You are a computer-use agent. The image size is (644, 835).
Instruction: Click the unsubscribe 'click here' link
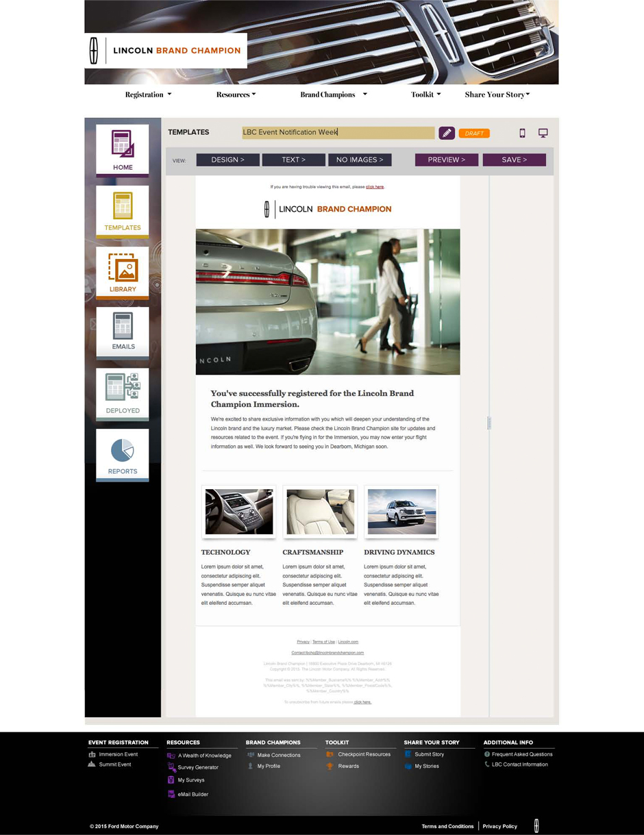pos(362,702)
